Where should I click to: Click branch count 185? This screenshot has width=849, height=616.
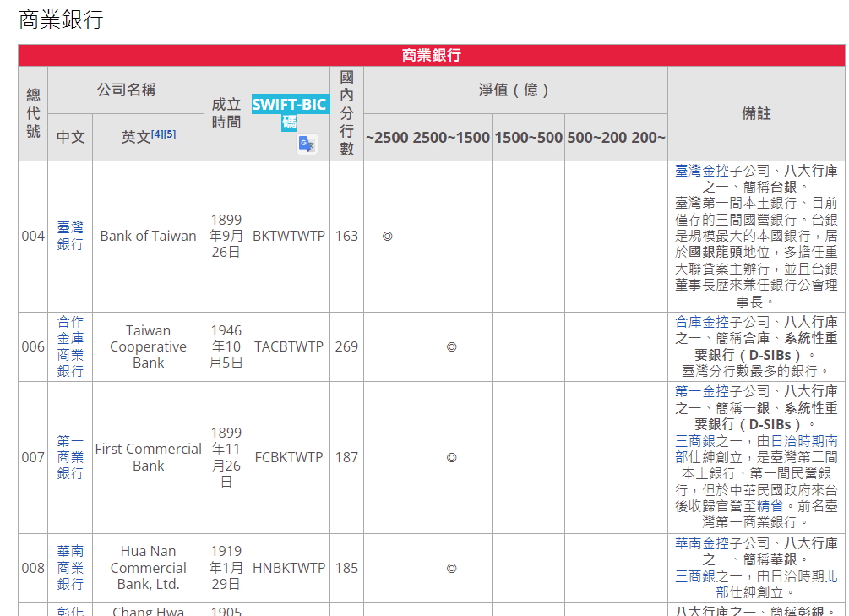coord(346,568)
